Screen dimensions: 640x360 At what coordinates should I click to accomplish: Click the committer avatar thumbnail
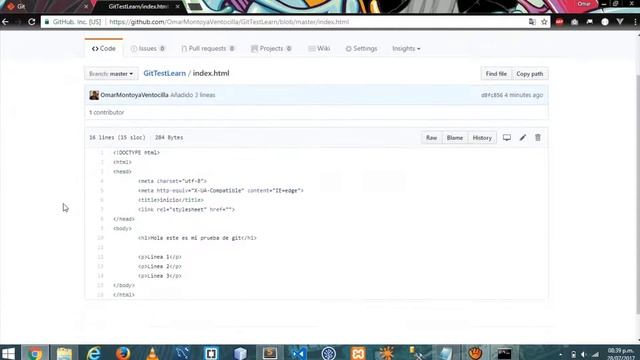[94, 95]
